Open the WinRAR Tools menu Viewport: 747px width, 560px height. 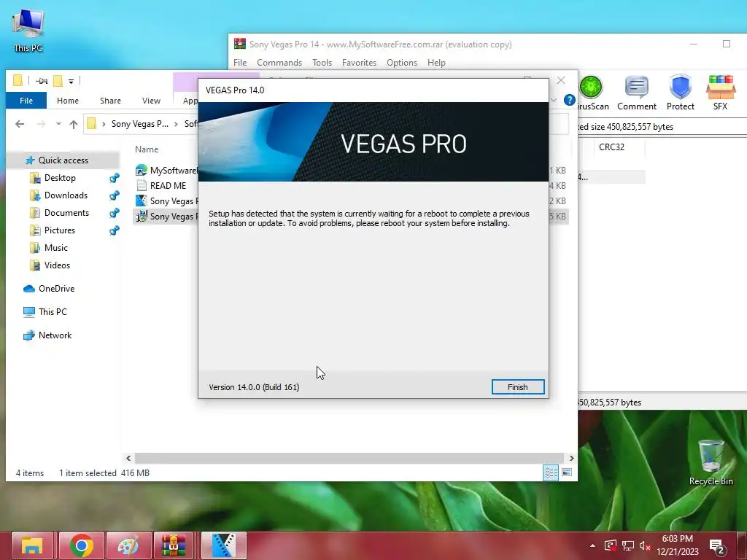click(x=322, y=63)
